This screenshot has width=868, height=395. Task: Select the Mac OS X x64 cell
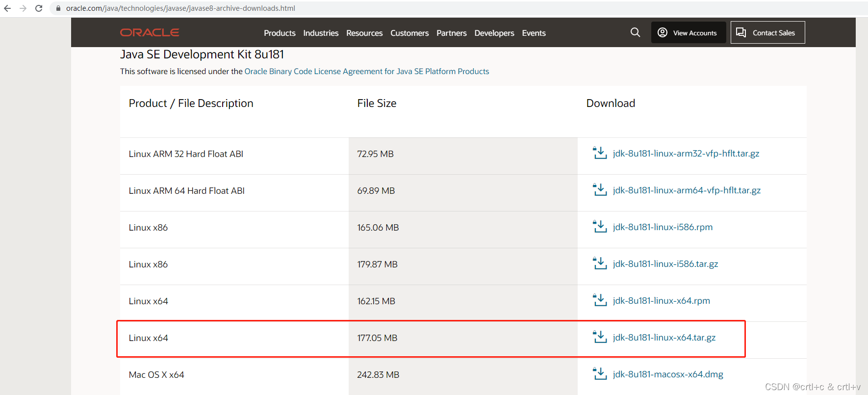(x=156, y=374)
